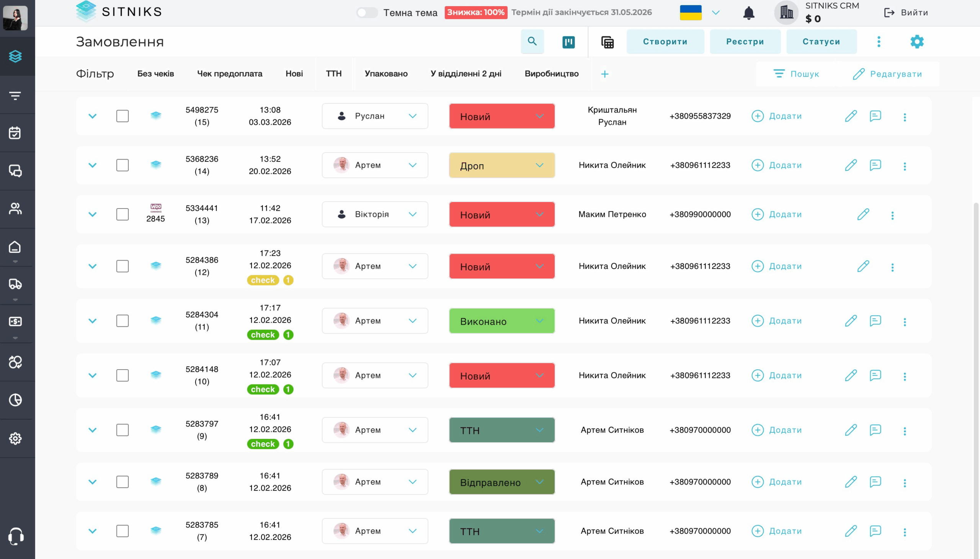Screen dimensions: 980x559
Task: Click the check badge on order 5284386
Action: (x=263, y=280)
